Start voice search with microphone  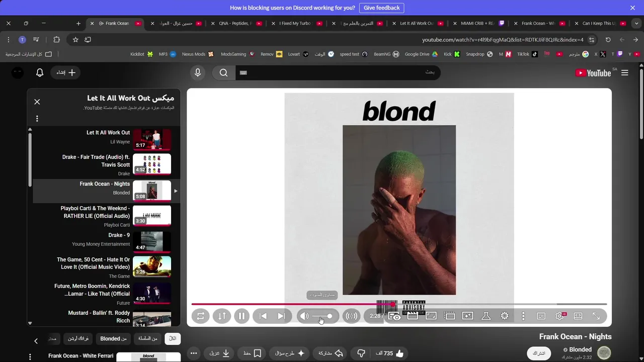pos(198,73)
